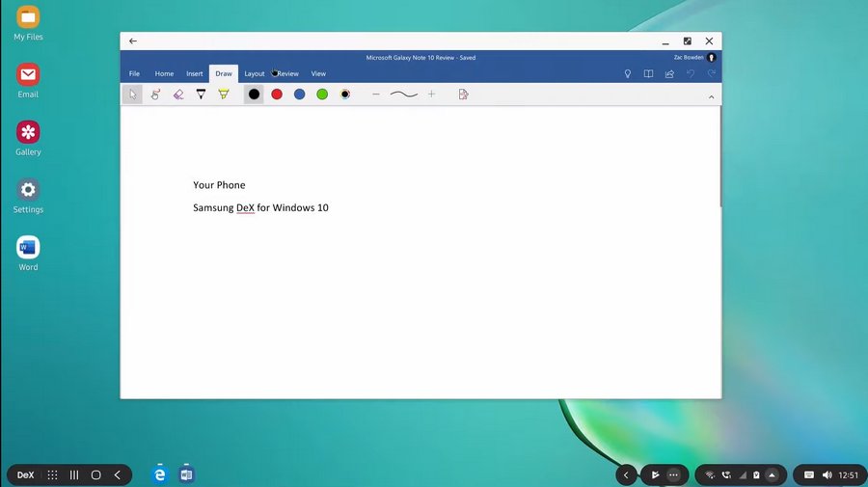Redo the last action

712,73
